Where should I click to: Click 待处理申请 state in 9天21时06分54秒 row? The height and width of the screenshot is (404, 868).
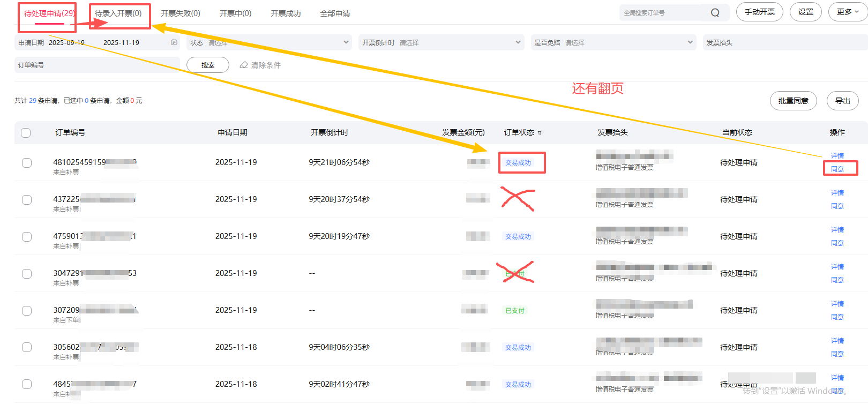pos(739,162)
